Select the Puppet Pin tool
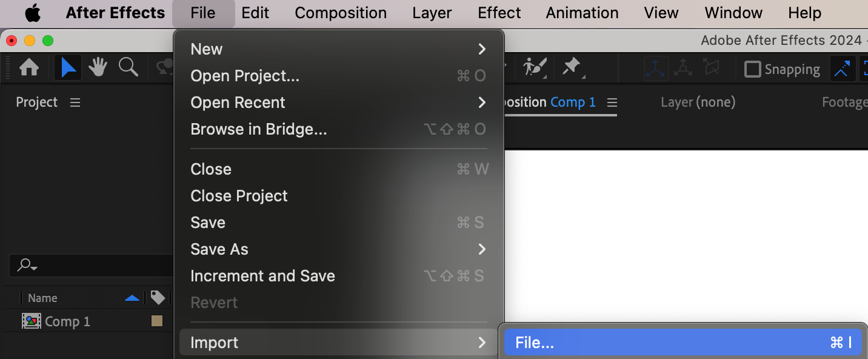The image size is (868, 359). coord(572,68)
